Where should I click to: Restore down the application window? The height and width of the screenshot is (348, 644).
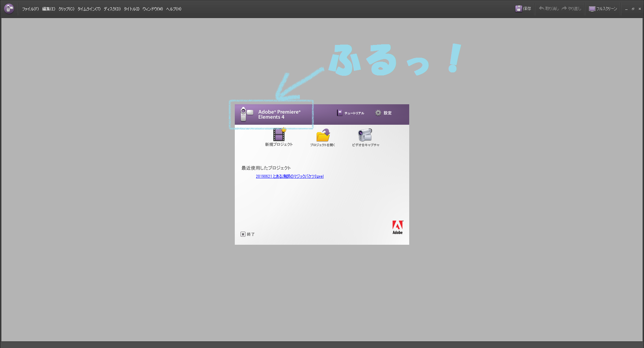click(x=633, y=9)
